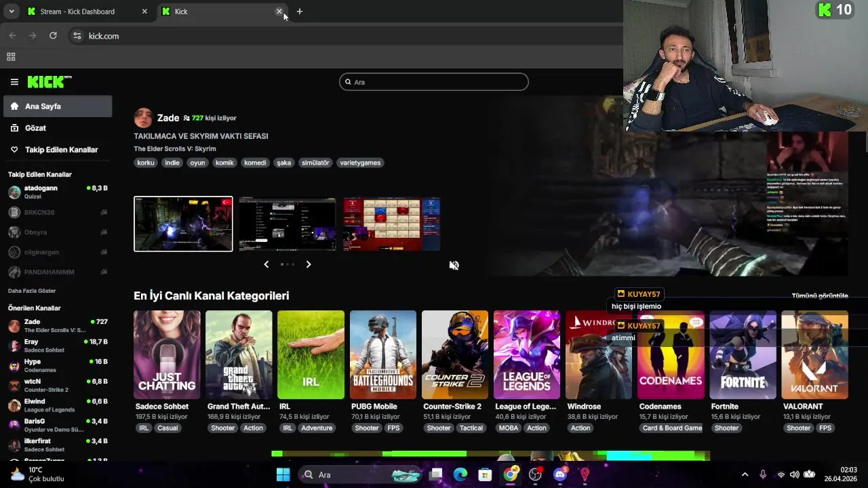Image resolution: width=868 pixels, height=488 pixels.
Task: Open Takip Edilen Kanallar menu item
Action: click(58, 150)
